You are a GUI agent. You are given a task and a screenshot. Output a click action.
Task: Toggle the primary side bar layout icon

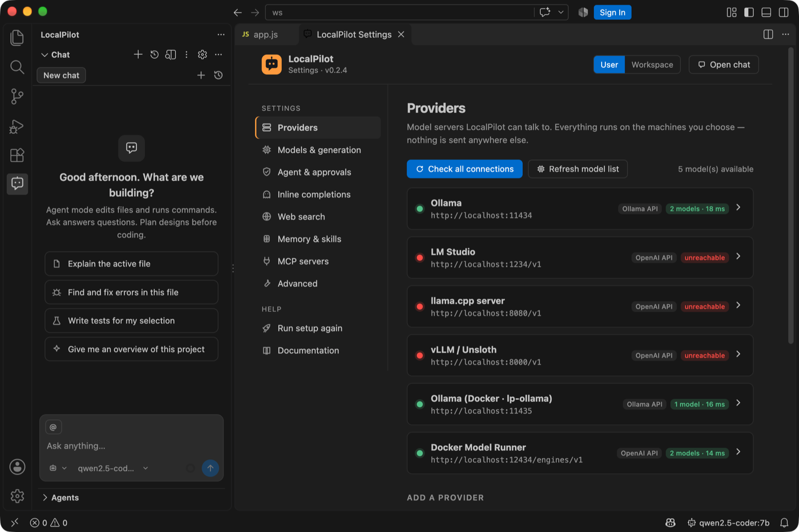click(749, 12)
